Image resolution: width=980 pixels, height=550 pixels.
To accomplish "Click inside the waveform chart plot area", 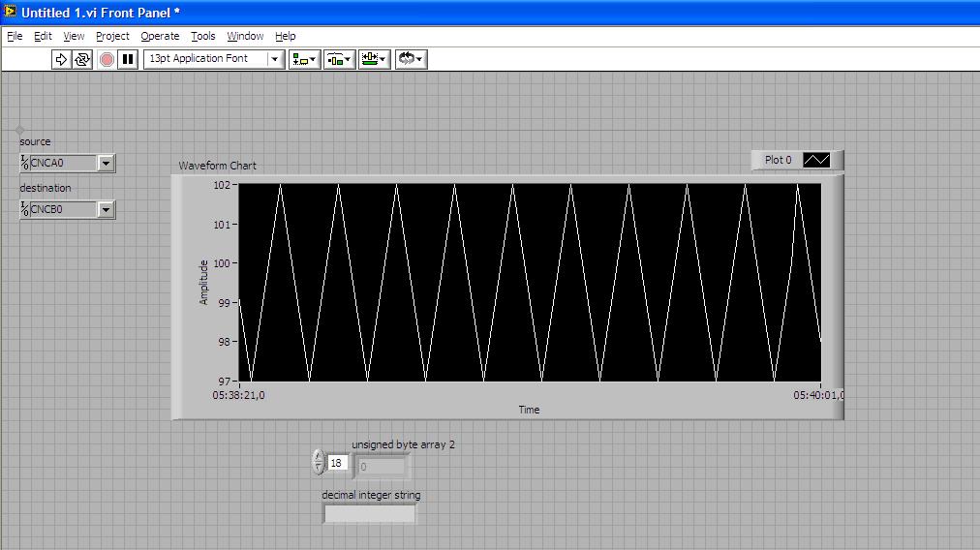I will 530,283.
